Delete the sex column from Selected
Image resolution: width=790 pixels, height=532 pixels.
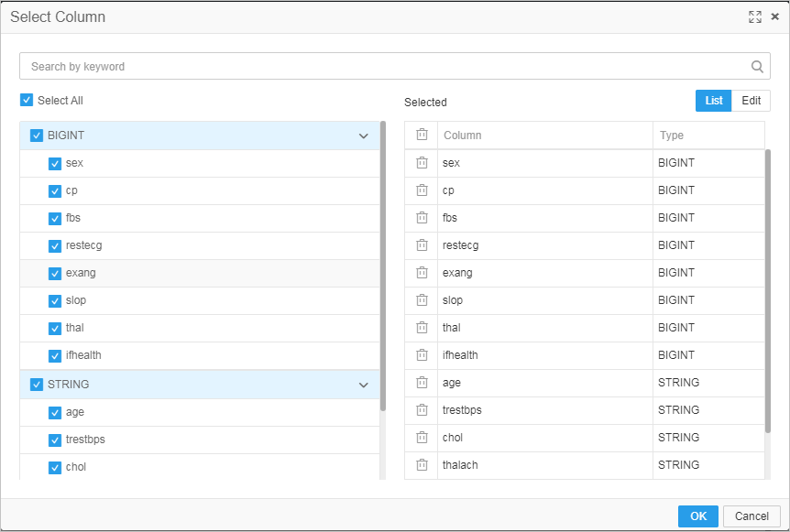coord(422,163)
